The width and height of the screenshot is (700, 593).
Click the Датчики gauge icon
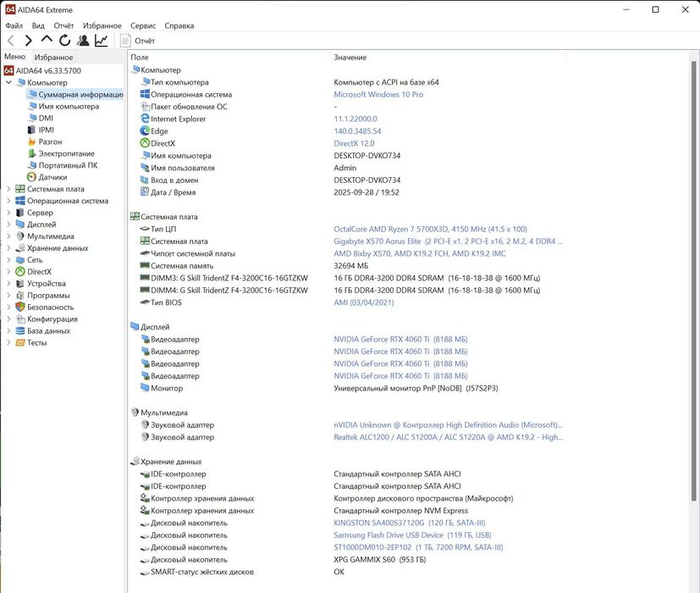tap(31, 177)
